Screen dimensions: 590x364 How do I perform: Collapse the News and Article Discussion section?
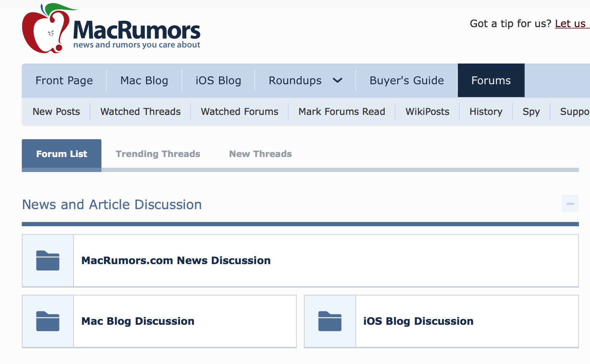pyautogui.click(x=570, y=204)
